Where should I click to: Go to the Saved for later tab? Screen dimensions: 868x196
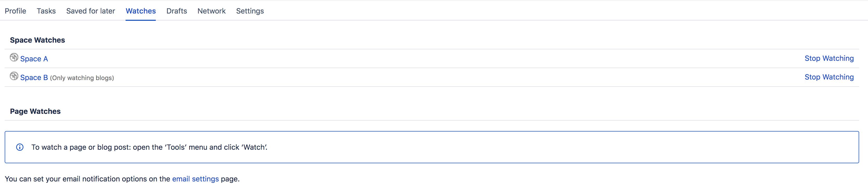pyautogui.click(x=91, y=11)
